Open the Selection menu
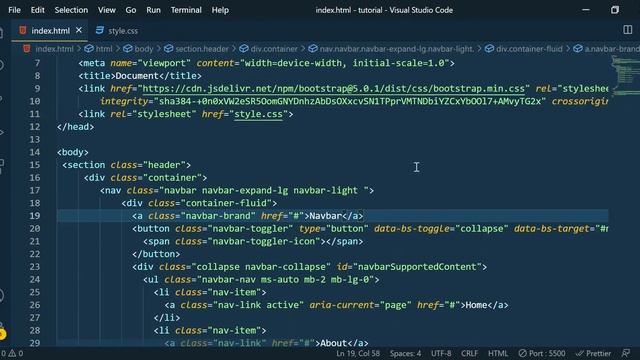 tap(71, 10)
